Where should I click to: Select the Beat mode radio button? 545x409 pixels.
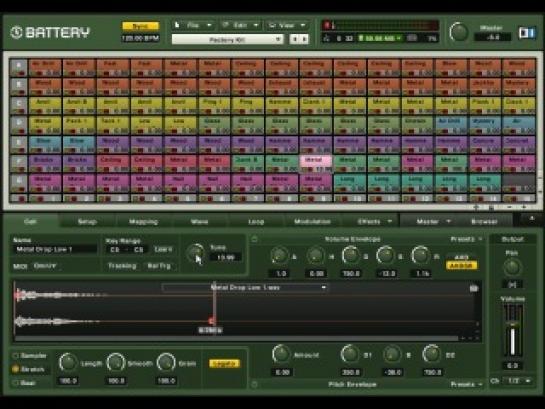(15, 383)
